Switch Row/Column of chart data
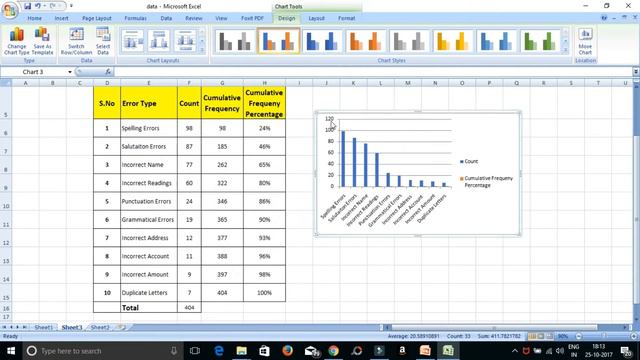Screen dimensions: 640x360 click(x=76, y=41)
